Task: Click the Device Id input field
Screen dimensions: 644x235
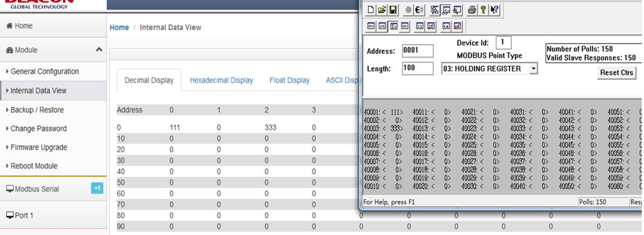Action: (x=503, y=42)
